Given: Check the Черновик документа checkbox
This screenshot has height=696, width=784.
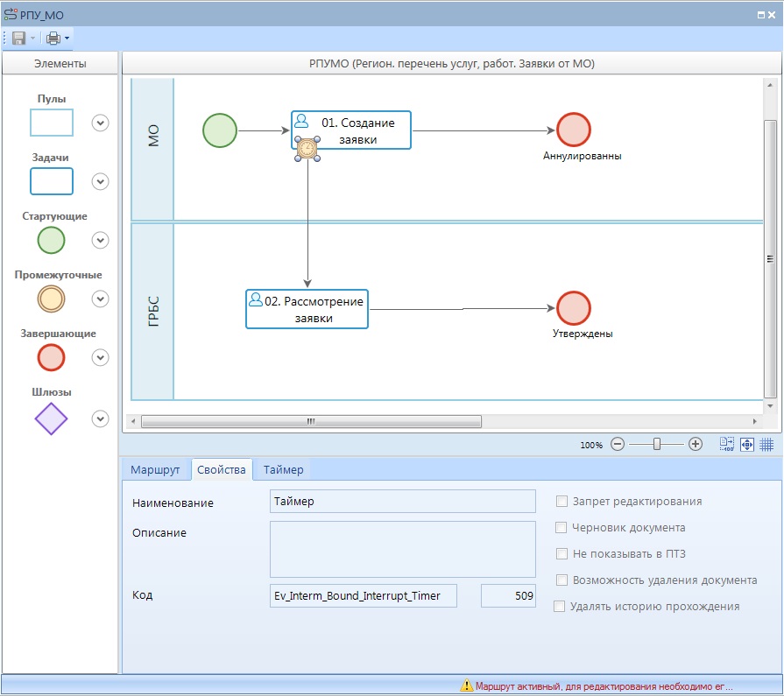Looking at the screenshot, I should [562, 528].
